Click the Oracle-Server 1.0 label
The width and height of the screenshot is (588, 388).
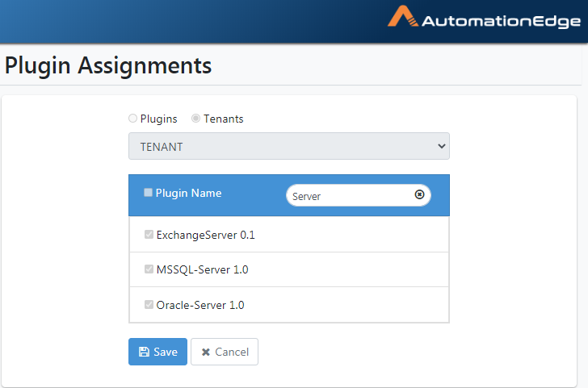[x=200, y=305]
